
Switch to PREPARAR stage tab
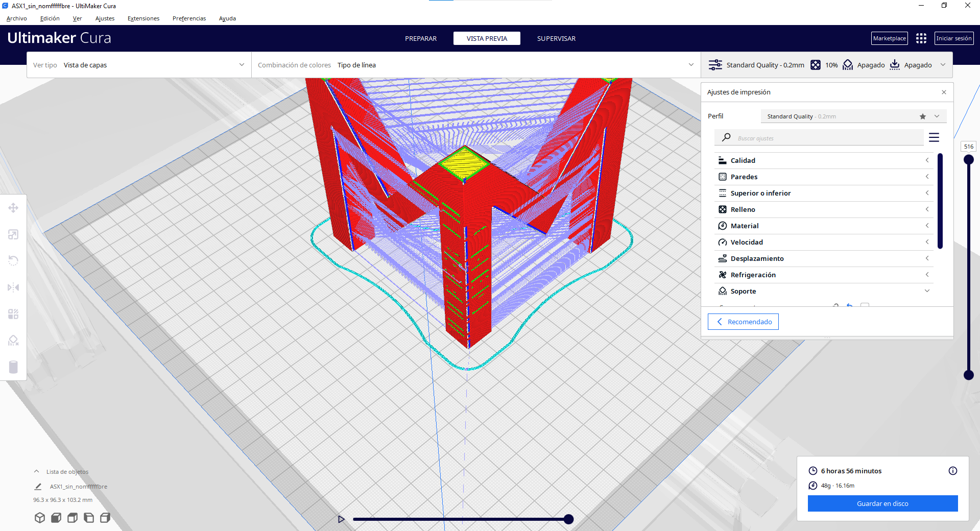(x=421, y=38)
